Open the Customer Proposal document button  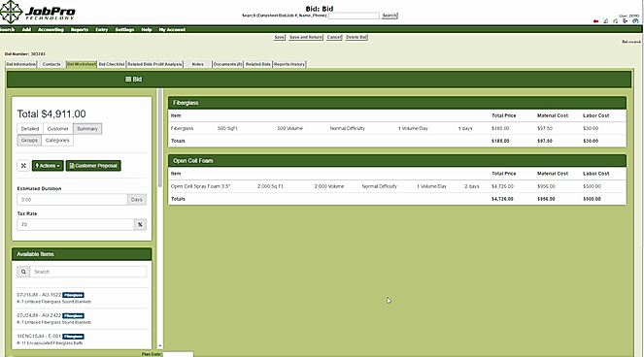[93, 165]
